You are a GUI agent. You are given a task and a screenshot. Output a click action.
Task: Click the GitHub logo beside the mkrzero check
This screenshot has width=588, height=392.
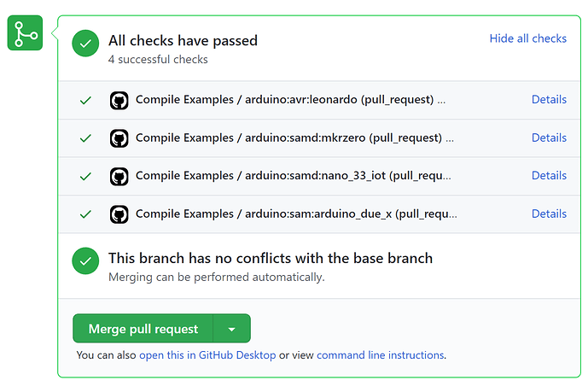(x=119, y=138)
